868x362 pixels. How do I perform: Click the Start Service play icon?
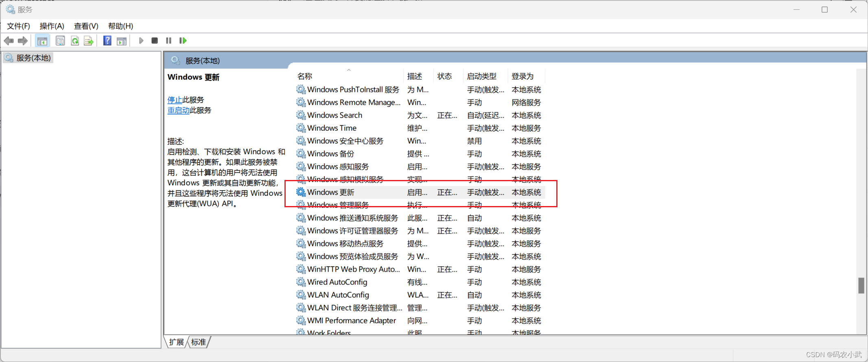[141, 41]
